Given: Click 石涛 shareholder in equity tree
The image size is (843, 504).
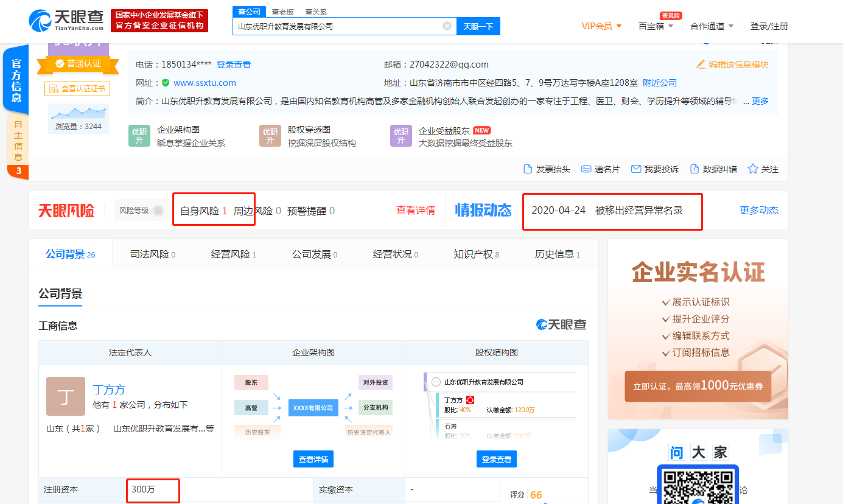Looking at the screenshot, I should click(450, 426).
